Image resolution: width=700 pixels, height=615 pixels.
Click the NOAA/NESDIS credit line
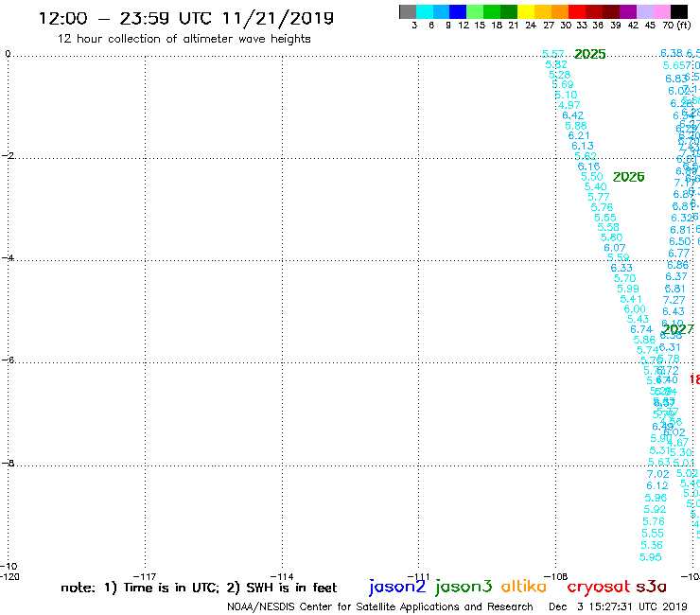click(x=380, y=606)
